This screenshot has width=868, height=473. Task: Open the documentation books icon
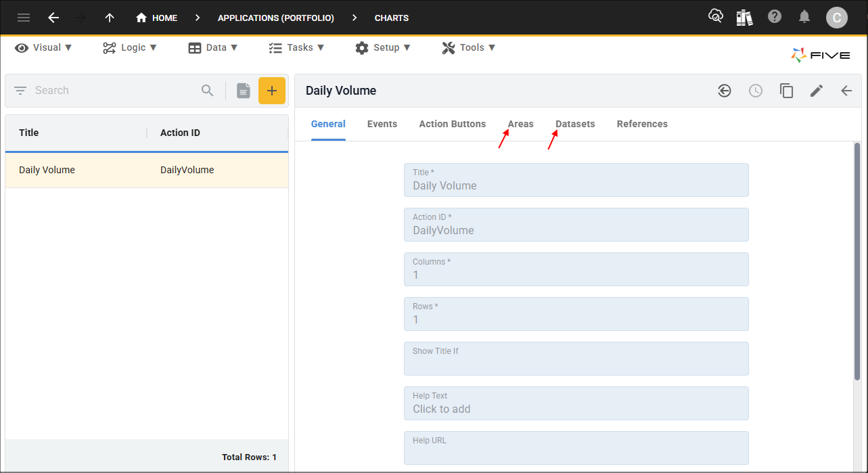pos(745,18)
